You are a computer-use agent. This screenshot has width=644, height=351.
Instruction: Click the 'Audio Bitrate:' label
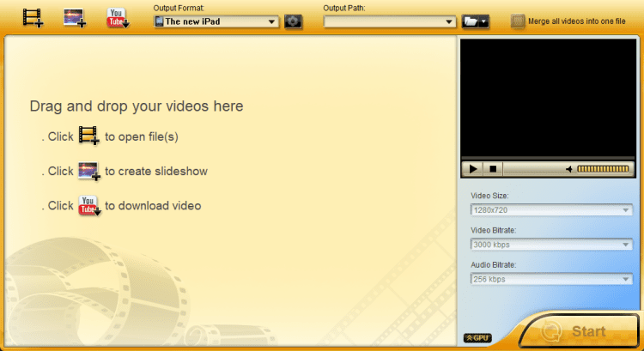pyautogui.click(x=493, y=265)
